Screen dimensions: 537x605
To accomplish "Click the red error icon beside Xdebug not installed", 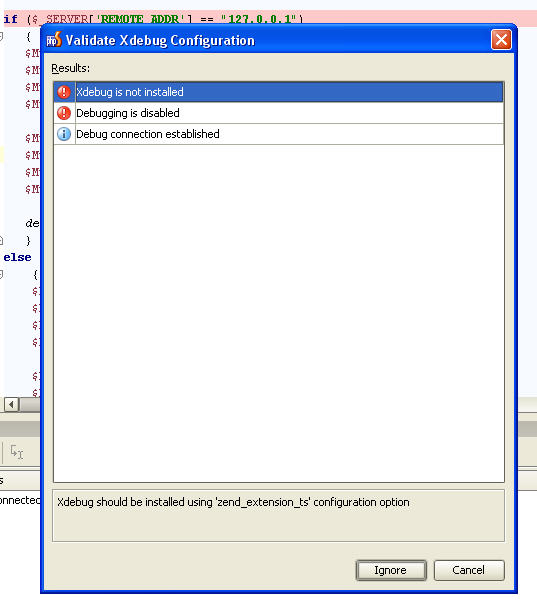I will (64, 92).
